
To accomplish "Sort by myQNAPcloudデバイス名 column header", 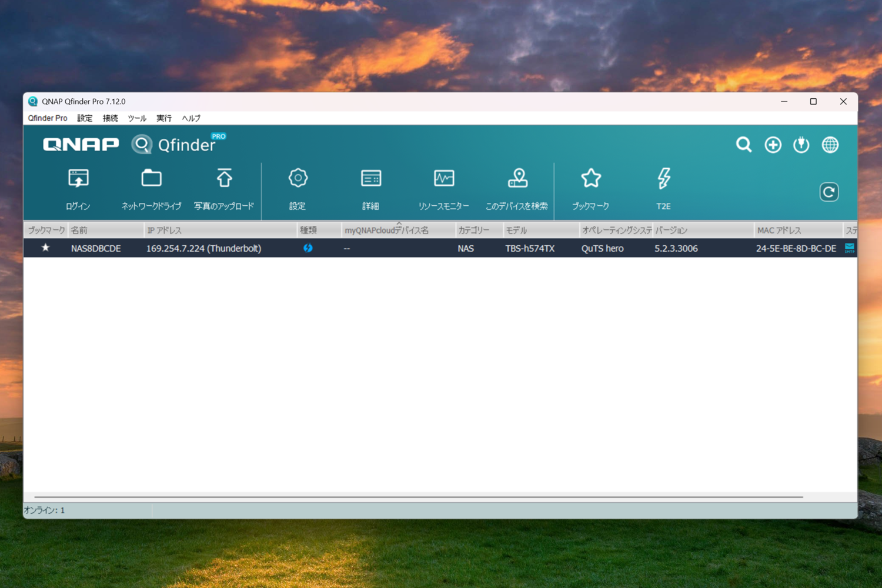I will coord(399,230).
